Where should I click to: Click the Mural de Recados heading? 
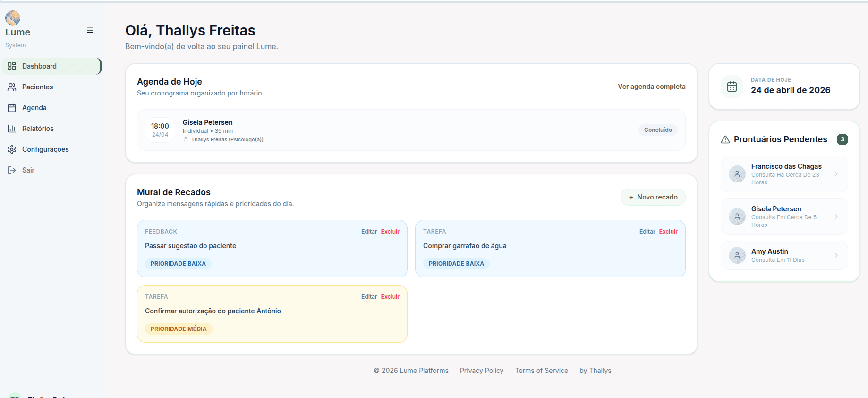click(174, 192)
